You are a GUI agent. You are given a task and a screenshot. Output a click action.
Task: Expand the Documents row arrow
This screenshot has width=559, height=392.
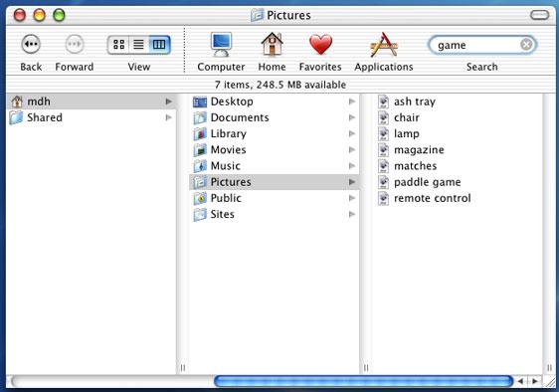point(352,117)
